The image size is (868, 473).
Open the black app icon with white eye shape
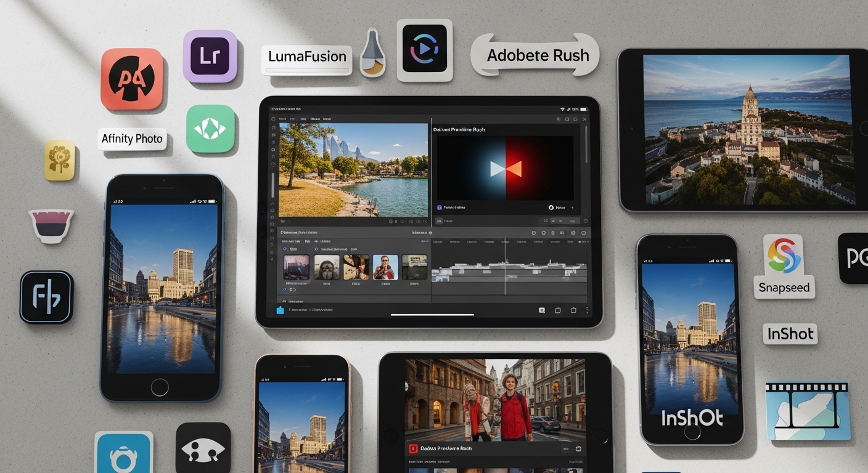[x=203, y=448]
